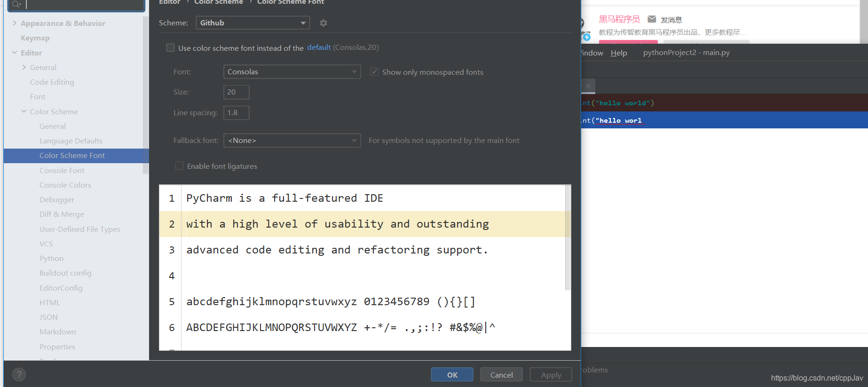Toggle Enable font ligatures checkbox
Viewport: 868px width, 387px height.
(179, 166)
